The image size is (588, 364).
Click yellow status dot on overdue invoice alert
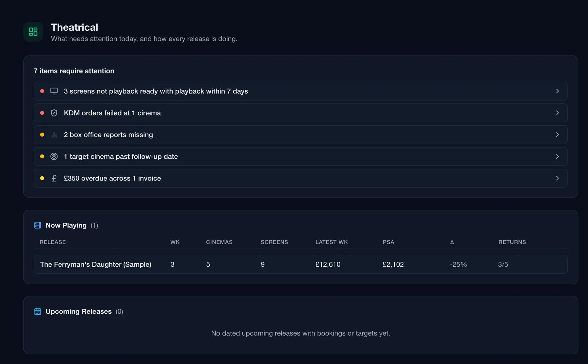pos(42,178)
